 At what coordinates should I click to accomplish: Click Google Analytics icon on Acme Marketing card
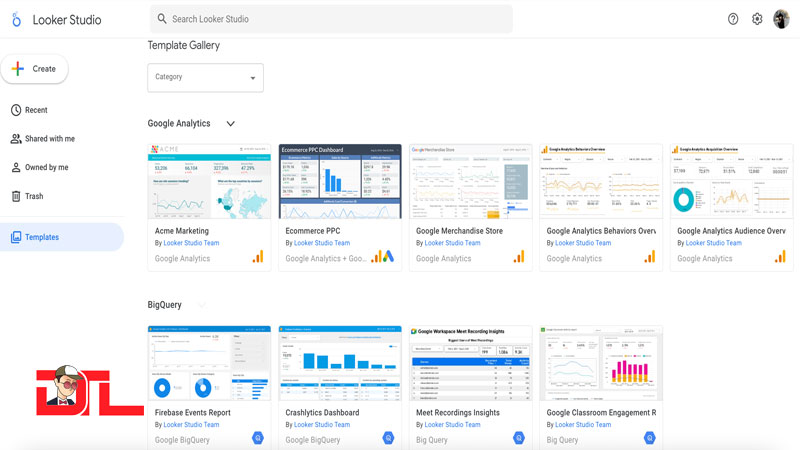258,257
